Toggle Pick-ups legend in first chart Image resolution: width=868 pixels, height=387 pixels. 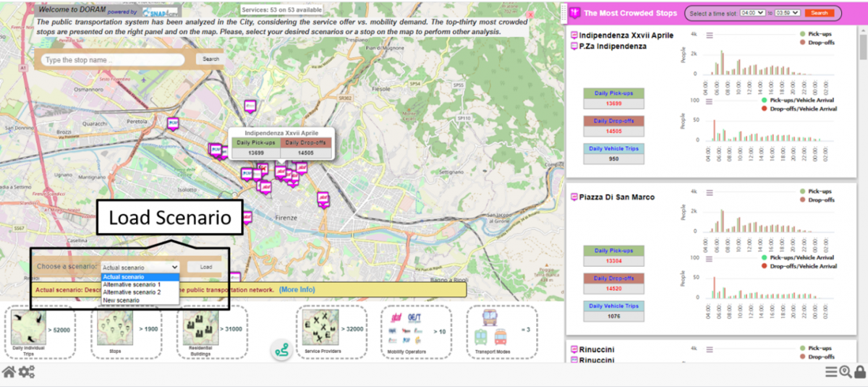coord(820,34)
